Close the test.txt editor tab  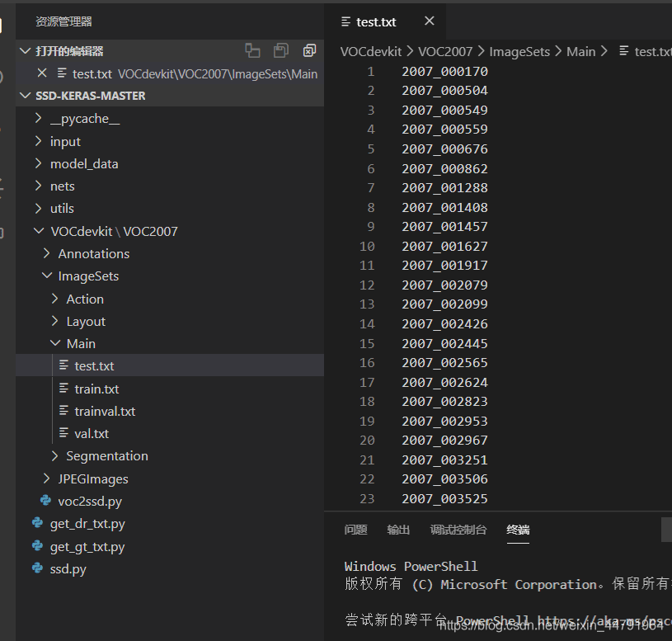tap(429, 21)
